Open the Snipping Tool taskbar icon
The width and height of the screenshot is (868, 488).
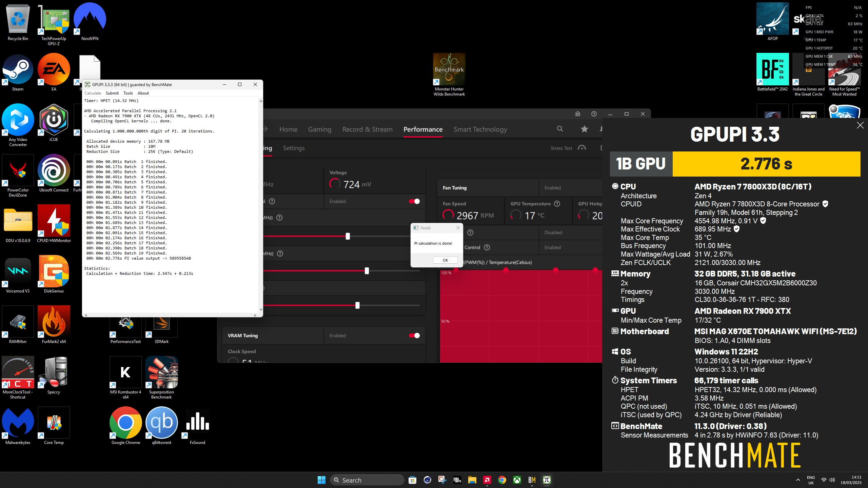pyautogui.click(x=442, y=480)
